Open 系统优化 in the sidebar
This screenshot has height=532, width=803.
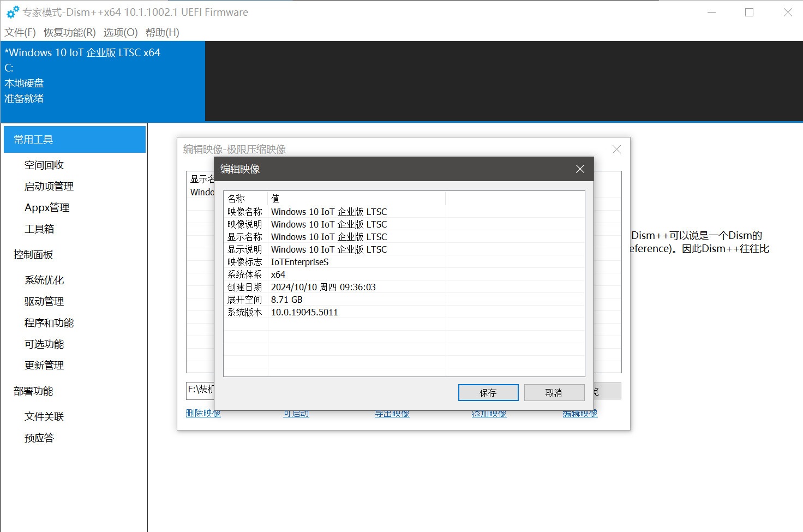tap(44, 280)
